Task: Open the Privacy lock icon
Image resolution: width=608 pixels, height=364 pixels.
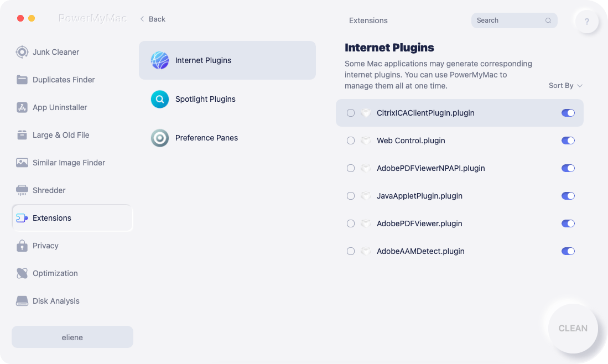Action: click(x=22, y=246)
